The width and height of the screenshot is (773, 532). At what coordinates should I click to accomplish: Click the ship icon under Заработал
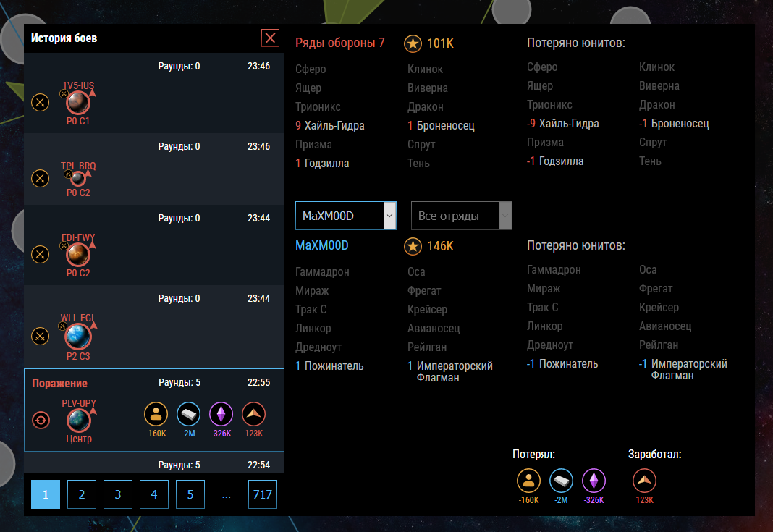(x=644, y=481)
